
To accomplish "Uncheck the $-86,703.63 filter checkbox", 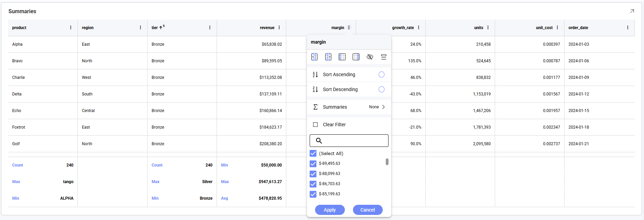I will tap(313, 184).
